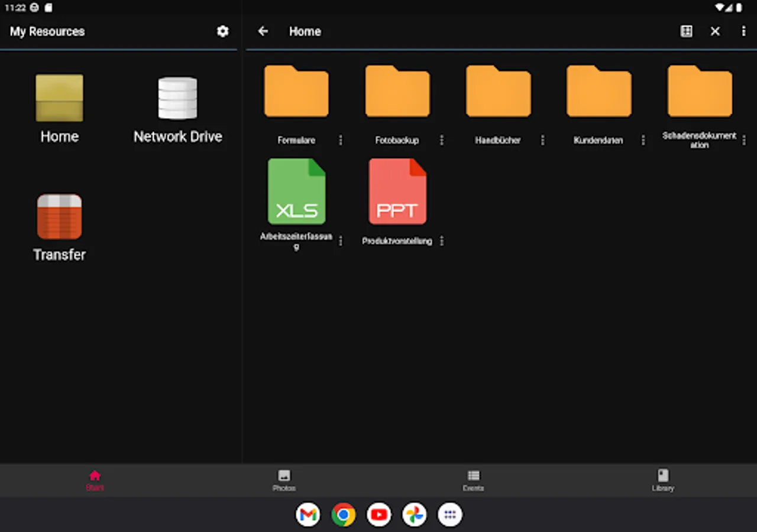Screen dimensions: 757x532
Task: Open the Fotobackup folder
Action: tap(397, 91)
